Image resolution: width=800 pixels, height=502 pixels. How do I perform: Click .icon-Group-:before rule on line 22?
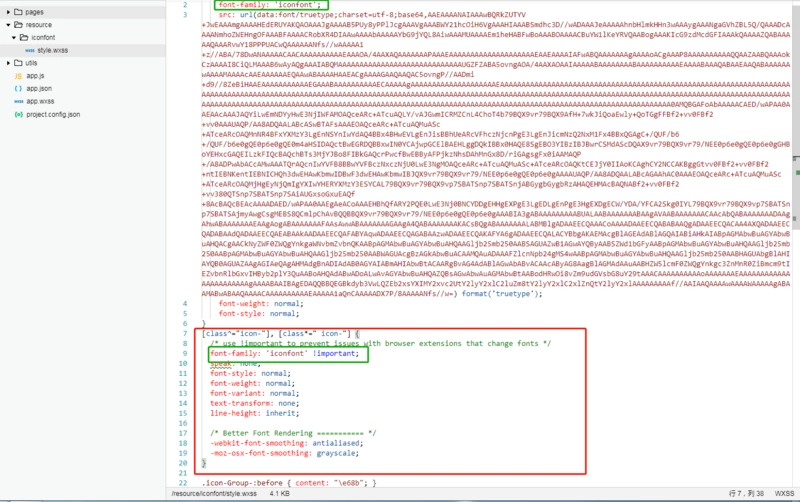coord(289,483)
